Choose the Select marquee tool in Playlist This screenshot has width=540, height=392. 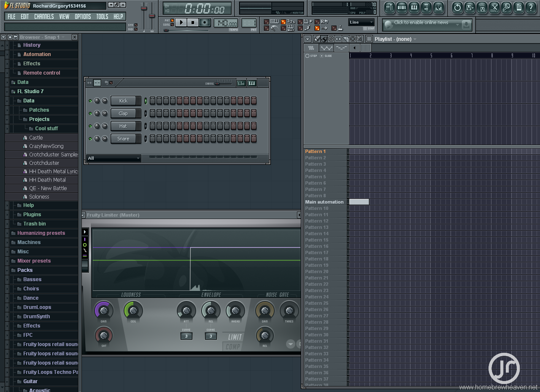point(353,39)
